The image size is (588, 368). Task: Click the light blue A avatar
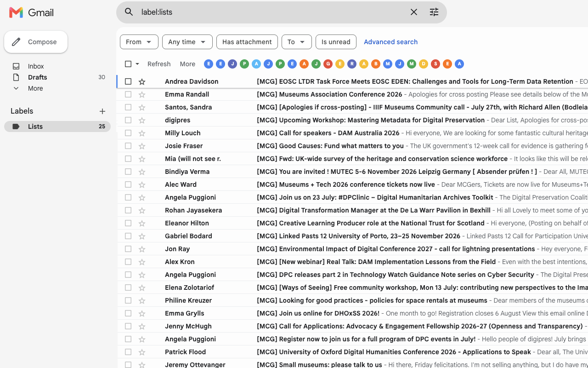pos(256,64)
